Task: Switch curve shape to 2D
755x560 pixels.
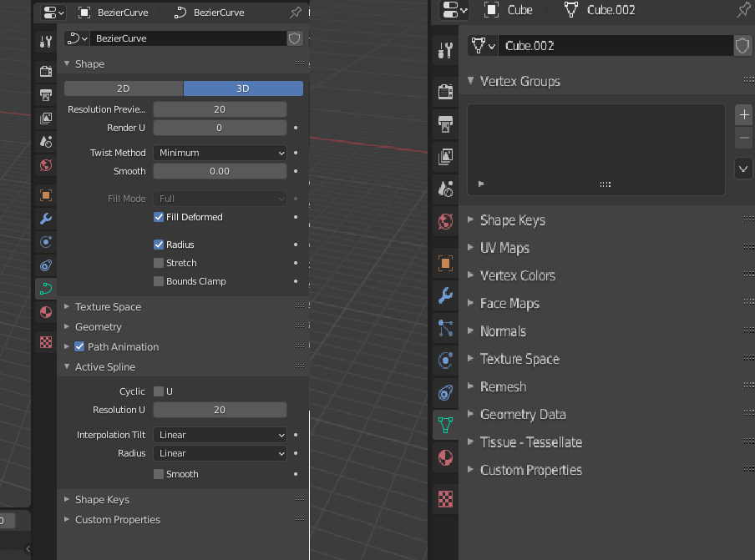Action: (x=124, y=88)
